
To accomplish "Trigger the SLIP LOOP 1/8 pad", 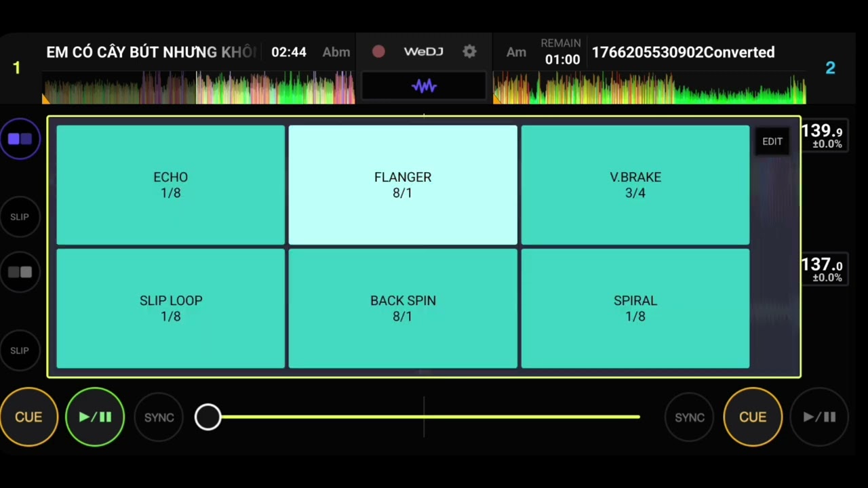I will click(x=171, y=308).
